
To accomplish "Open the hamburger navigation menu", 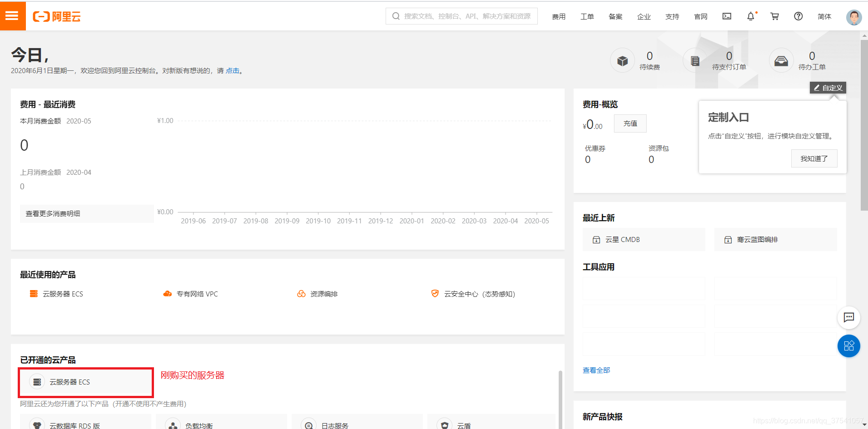I will 12,16.
